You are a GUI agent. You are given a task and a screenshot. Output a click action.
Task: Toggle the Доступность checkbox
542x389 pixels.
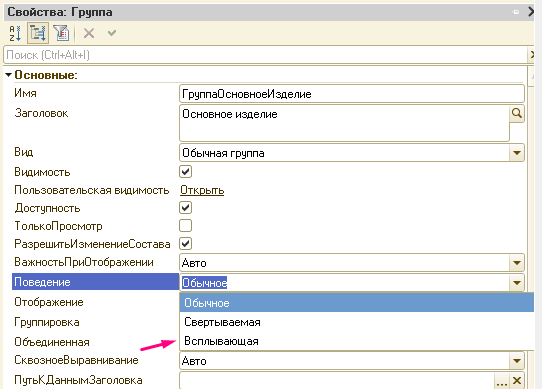point(185,207)
